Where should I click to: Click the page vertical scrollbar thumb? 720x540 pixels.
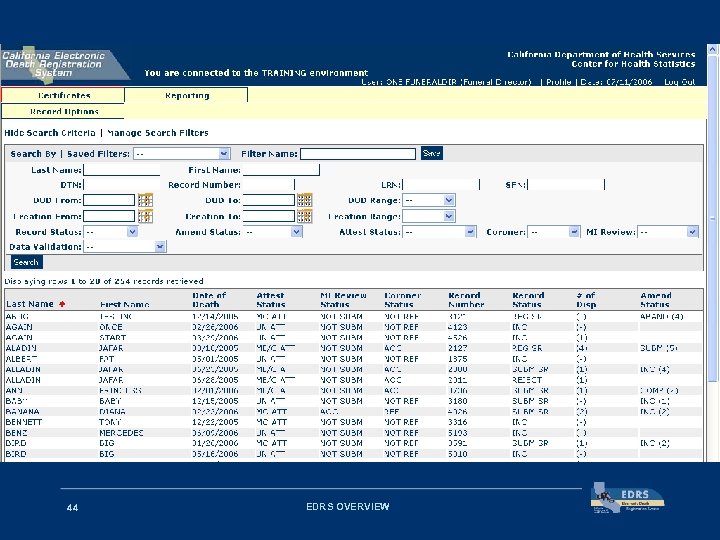click(712, 220)
